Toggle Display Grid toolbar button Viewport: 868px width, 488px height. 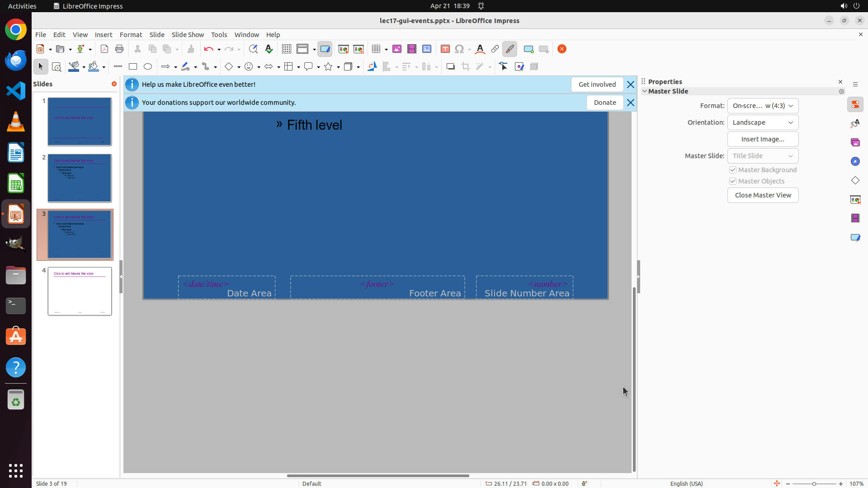coord(287,49)
